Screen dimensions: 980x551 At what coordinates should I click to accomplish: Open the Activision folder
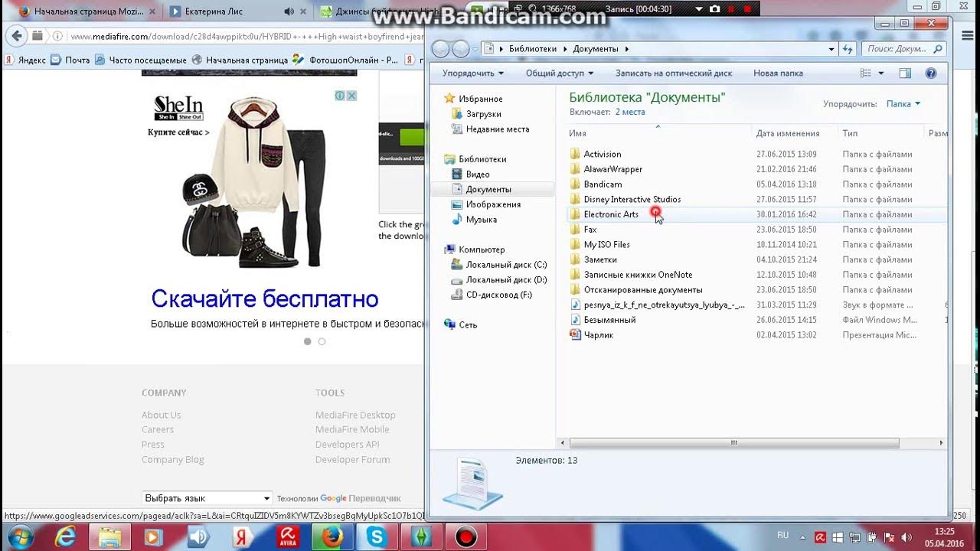click(602, 154)
